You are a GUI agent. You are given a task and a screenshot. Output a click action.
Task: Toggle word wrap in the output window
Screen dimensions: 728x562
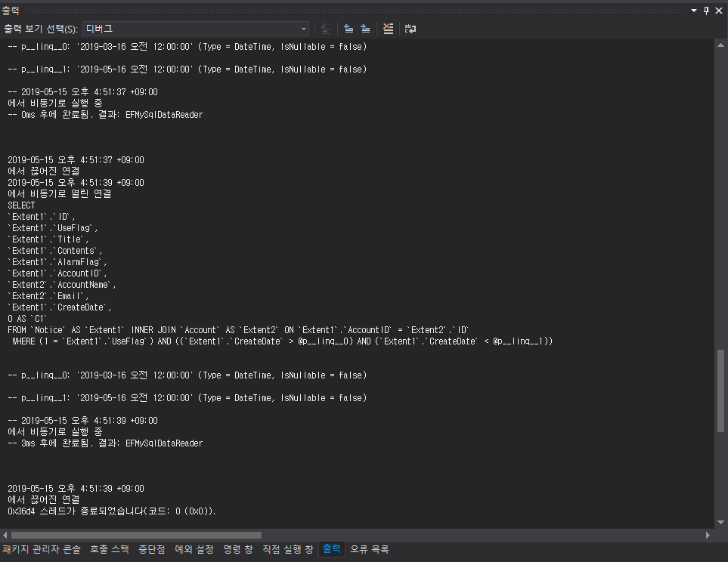(410, 28)
